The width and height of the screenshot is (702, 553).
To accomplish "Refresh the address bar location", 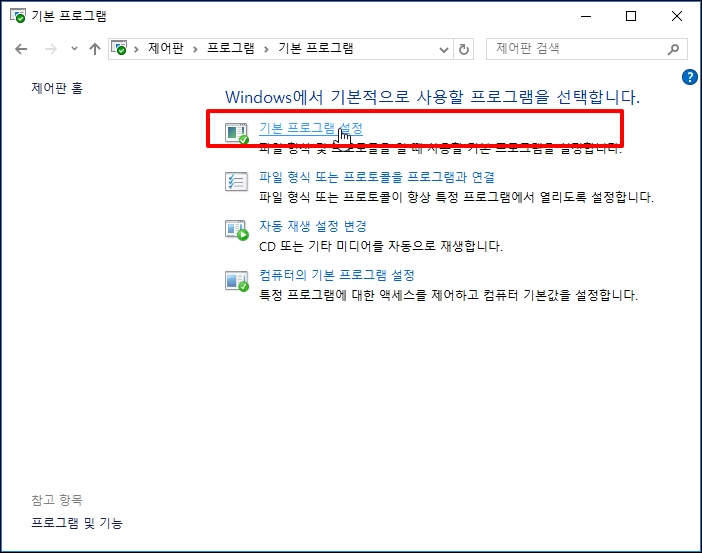I will coord(464,49).
